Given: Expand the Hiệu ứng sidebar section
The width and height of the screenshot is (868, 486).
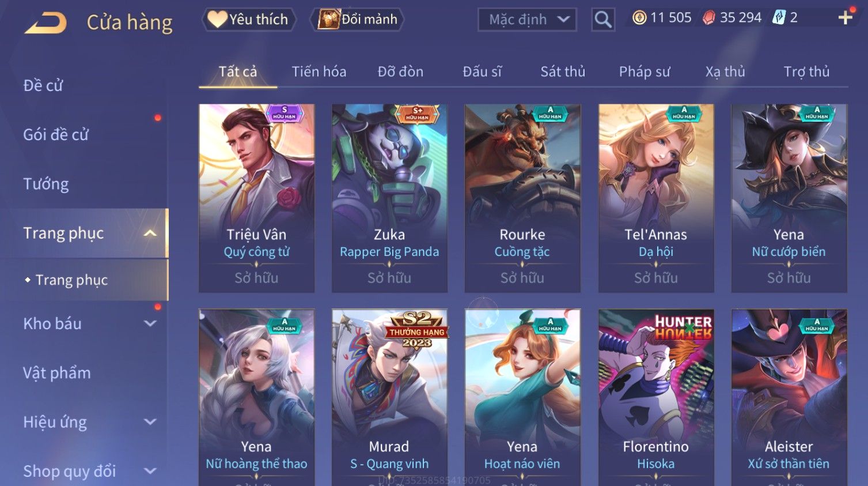Looking at the screenshot, I should tap(150, 422).
